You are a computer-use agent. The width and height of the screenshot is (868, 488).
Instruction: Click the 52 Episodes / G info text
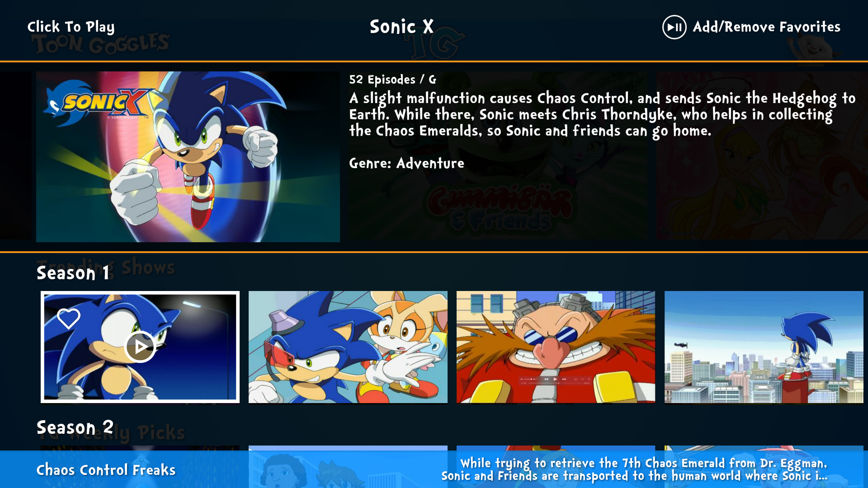click(392, 80)
